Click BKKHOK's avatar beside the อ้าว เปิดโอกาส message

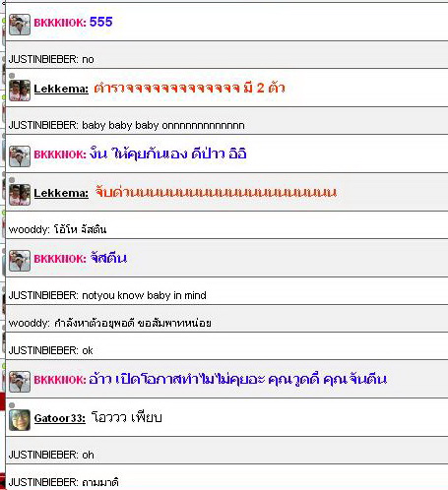click(20, 382)
